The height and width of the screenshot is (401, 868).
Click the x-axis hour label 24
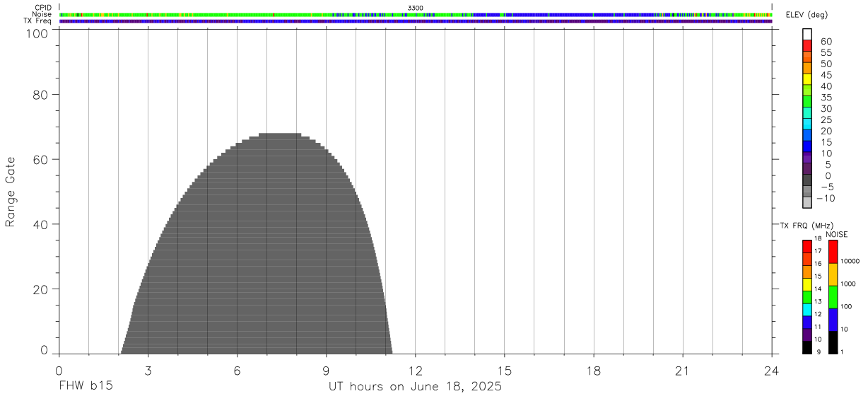[x=772, y=371]
